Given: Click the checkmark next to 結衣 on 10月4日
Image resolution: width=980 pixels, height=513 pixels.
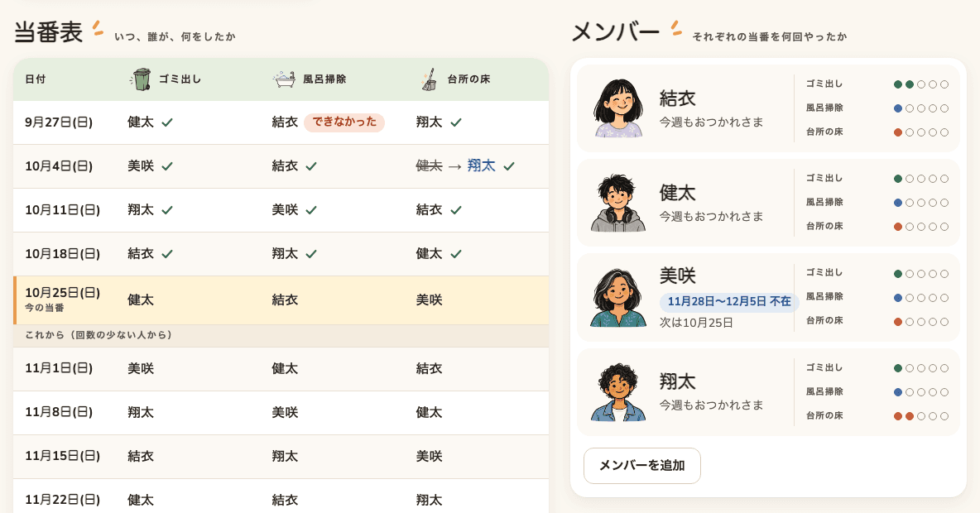Looking at the screenshot, I should point(311,166).
